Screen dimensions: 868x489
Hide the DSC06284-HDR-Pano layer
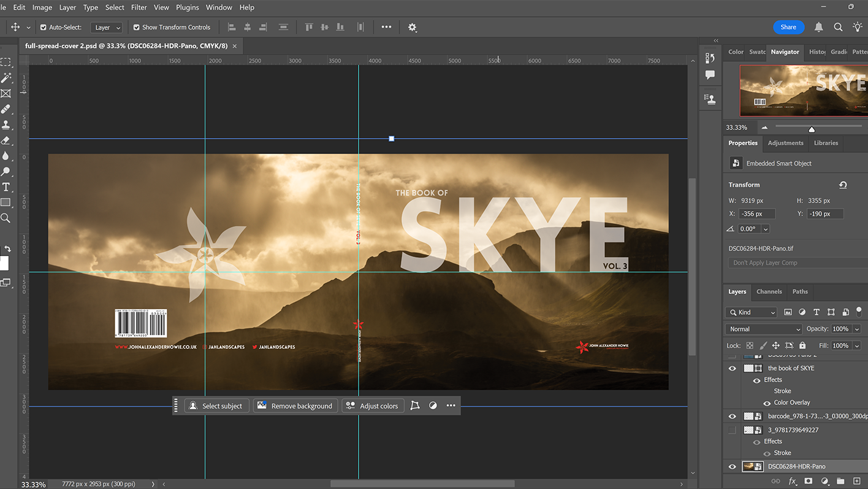pos(732,467)
